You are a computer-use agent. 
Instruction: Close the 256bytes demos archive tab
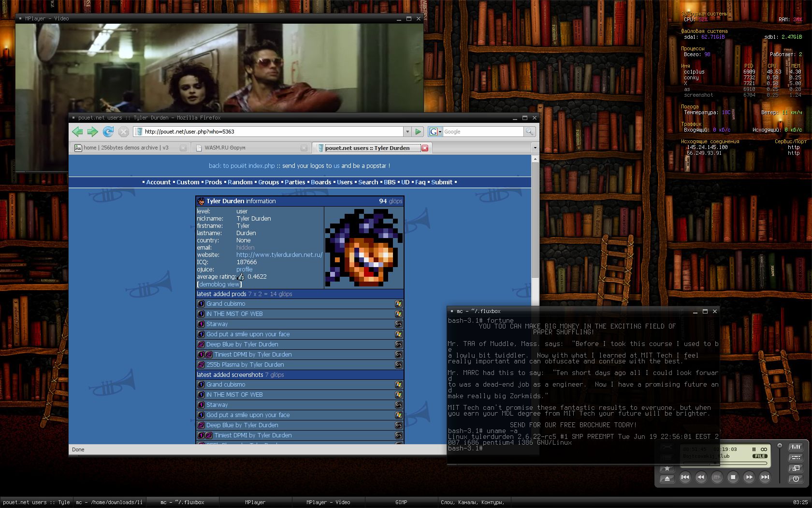click(x=183, y=148)
